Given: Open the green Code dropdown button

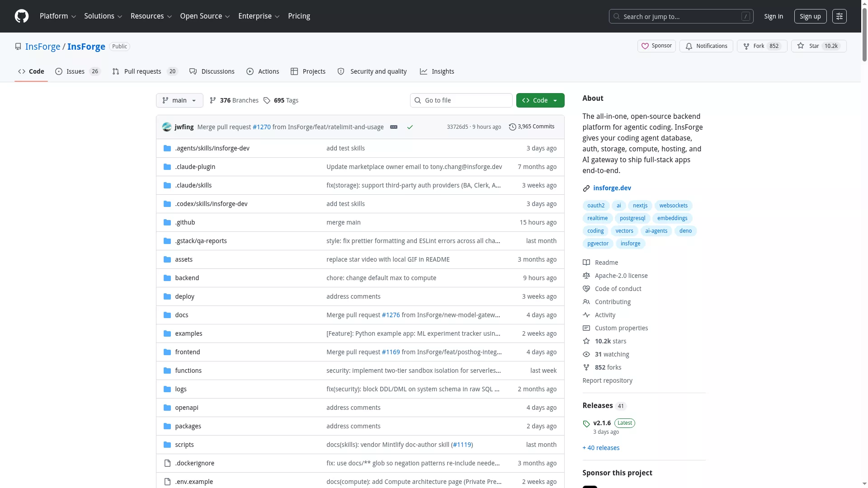Looking at the screenshot, I should [540, 100].
